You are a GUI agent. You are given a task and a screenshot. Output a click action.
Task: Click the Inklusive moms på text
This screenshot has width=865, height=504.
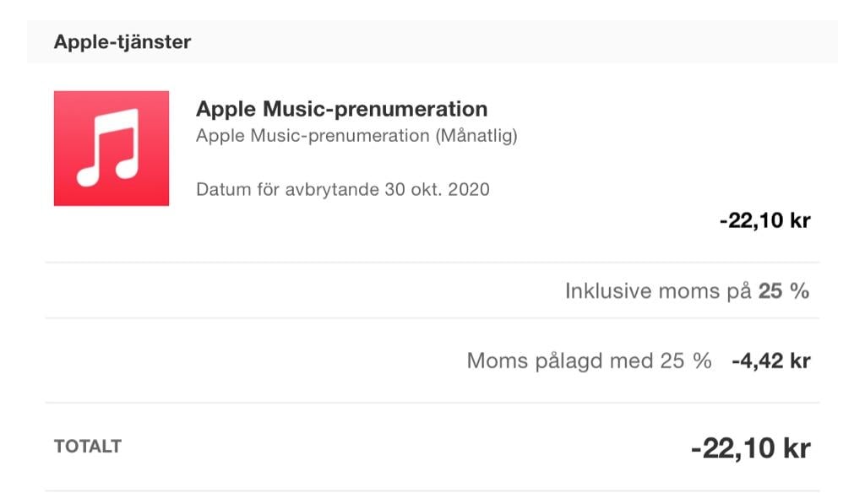click(x=658, y=291)
